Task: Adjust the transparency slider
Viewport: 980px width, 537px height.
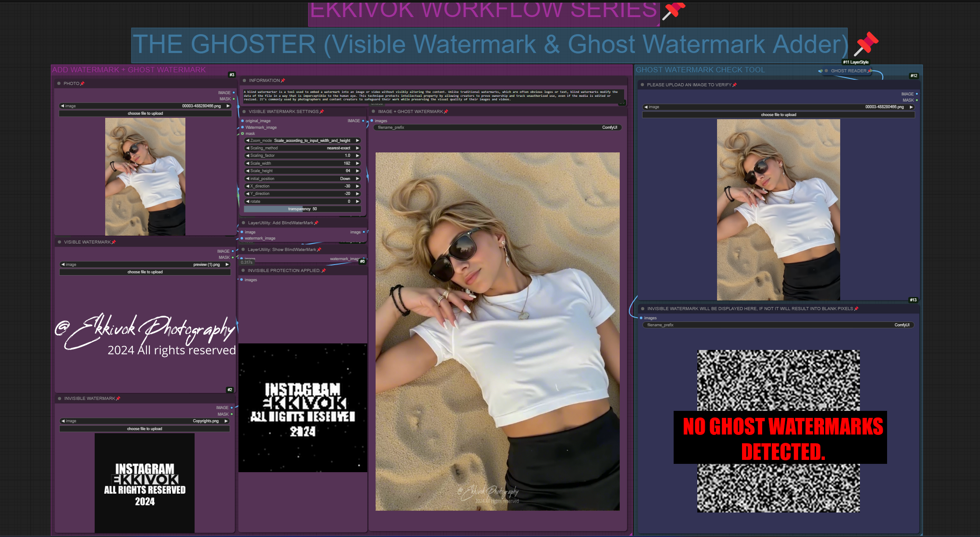Action: coord(302,209)
